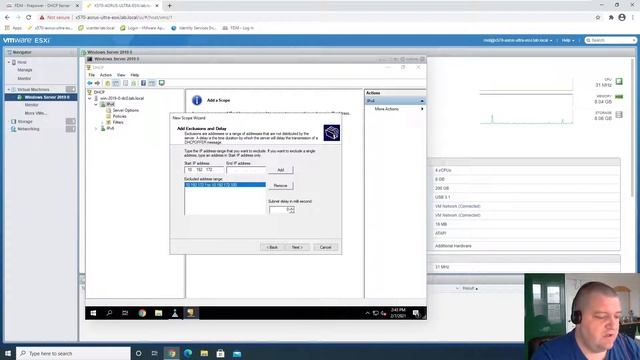Click Back in New Scope Wizard
Screen dimensions: 640x360
272,247
